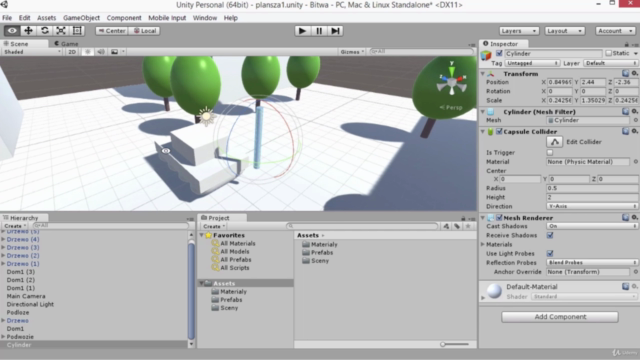Open Project Create button
Screen dimensions: 640x360
pyautogui.click(x=214, y=226)
